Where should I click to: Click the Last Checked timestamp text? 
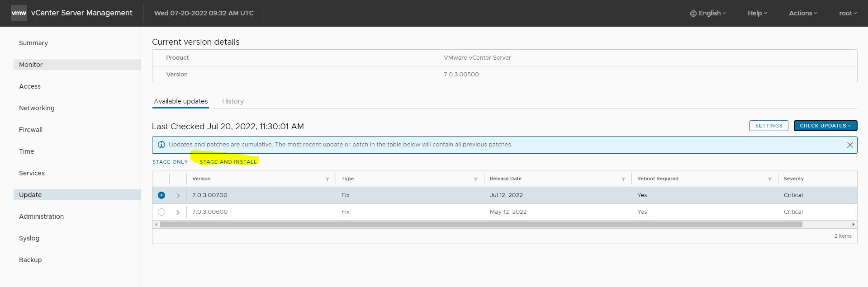[x=228, y=127]
